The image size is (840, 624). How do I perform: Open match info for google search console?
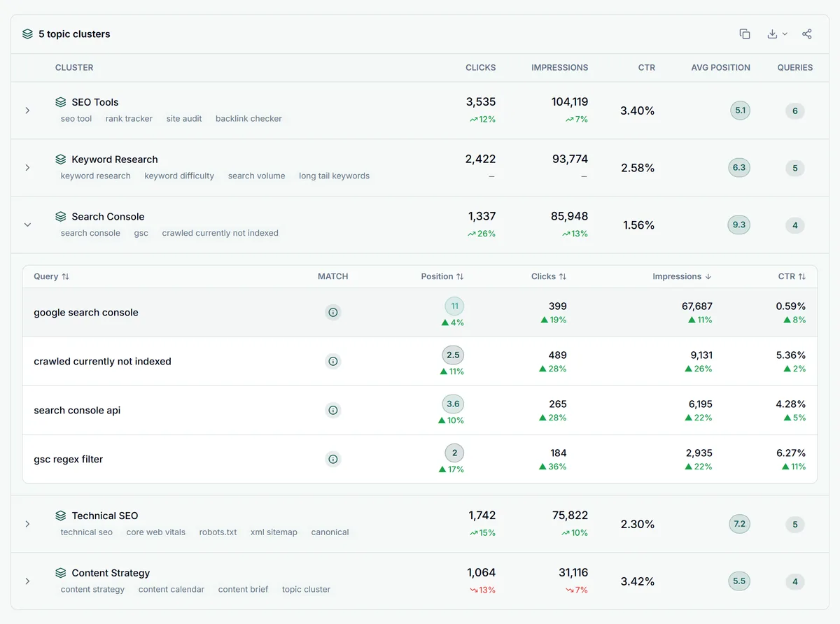coord(333,313)
